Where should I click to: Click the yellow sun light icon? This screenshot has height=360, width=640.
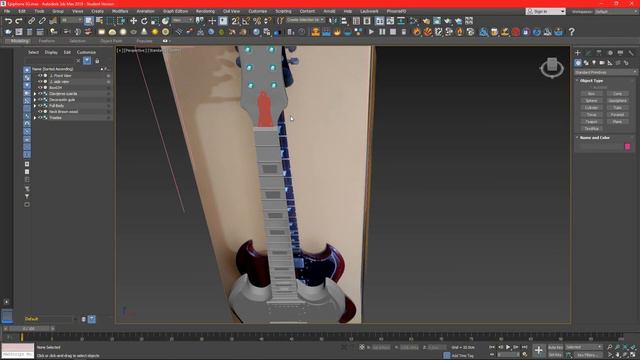tap(155, 32)
